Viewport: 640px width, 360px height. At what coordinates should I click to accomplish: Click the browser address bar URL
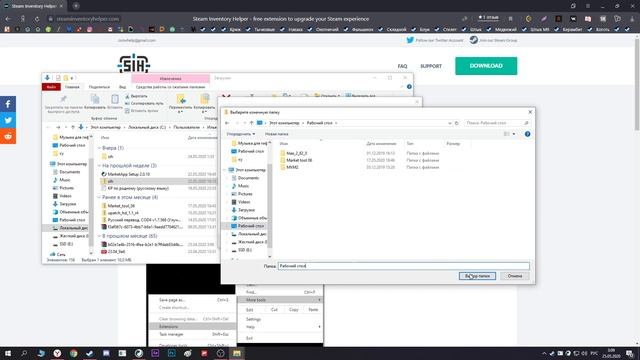pos(88,19)
